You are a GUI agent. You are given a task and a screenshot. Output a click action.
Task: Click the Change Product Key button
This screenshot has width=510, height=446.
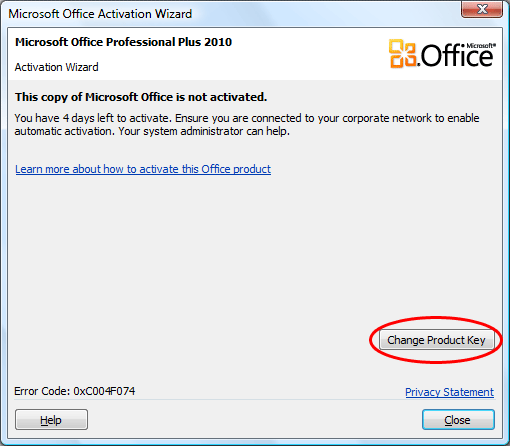point(436,340)
